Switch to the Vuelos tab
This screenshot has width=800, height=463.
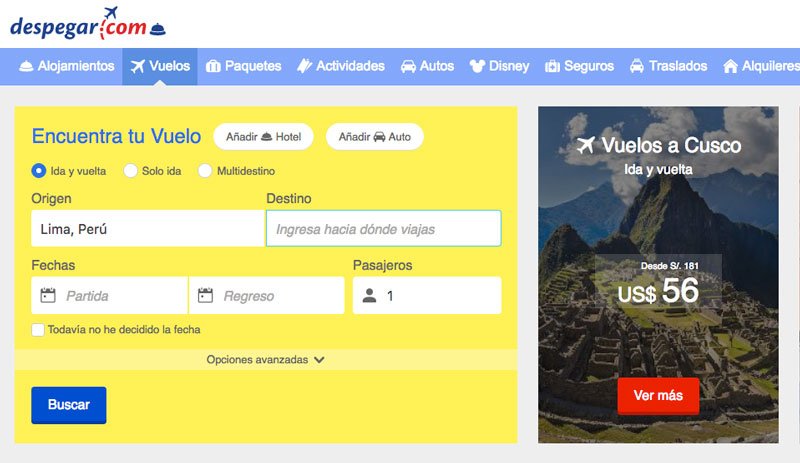pos(160,66)
